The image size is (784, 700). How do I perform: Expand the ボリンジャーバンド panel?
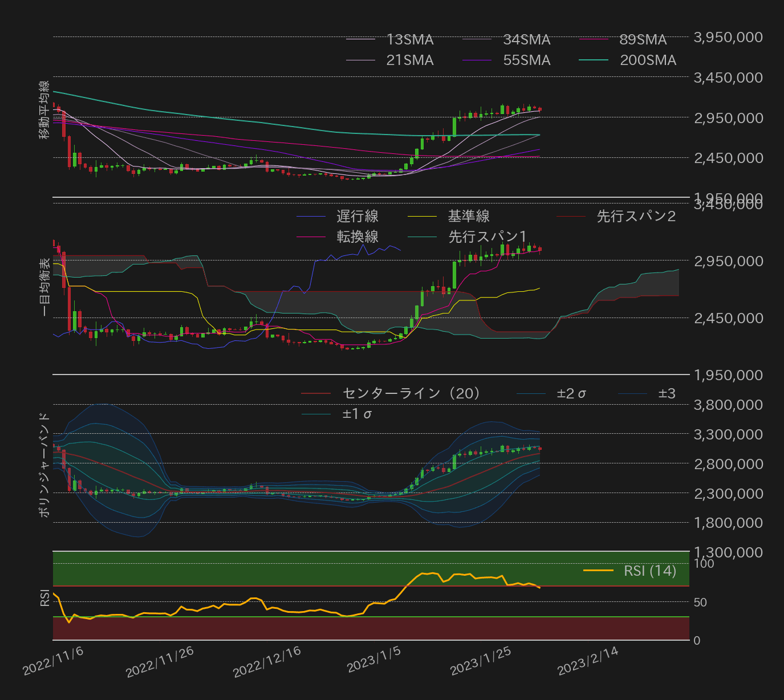coord(44,466)
